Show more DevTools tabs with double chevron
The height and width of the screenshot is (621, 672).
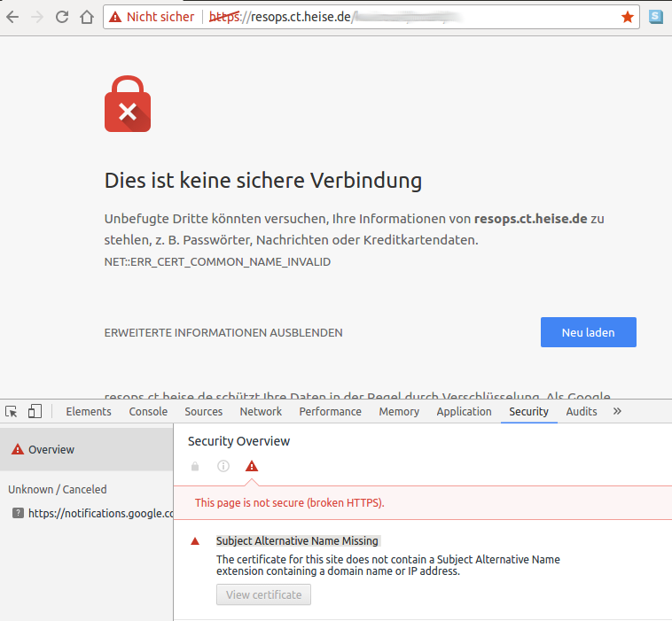(x=617, y=412)
